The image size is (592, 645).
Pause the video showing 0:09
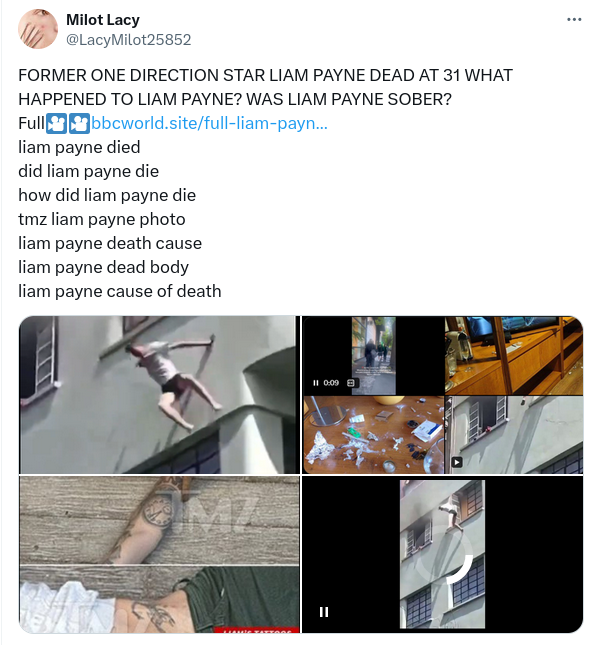316,383
